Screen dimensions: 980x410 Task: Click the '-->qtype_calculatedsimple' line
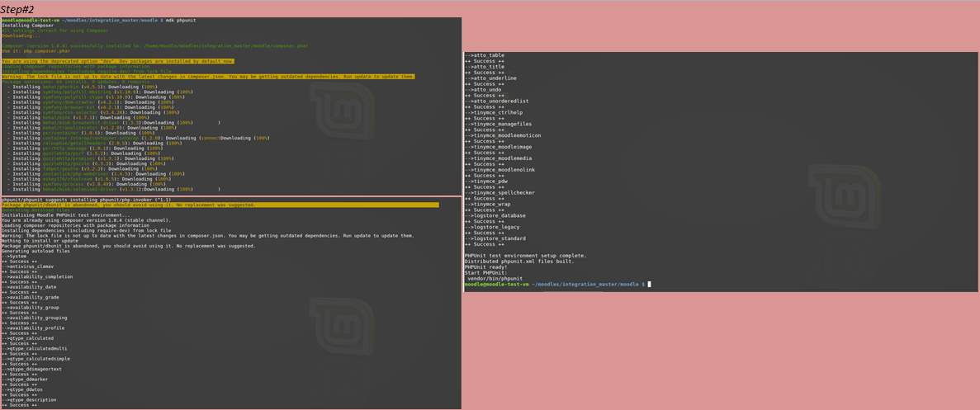point(36,359)
